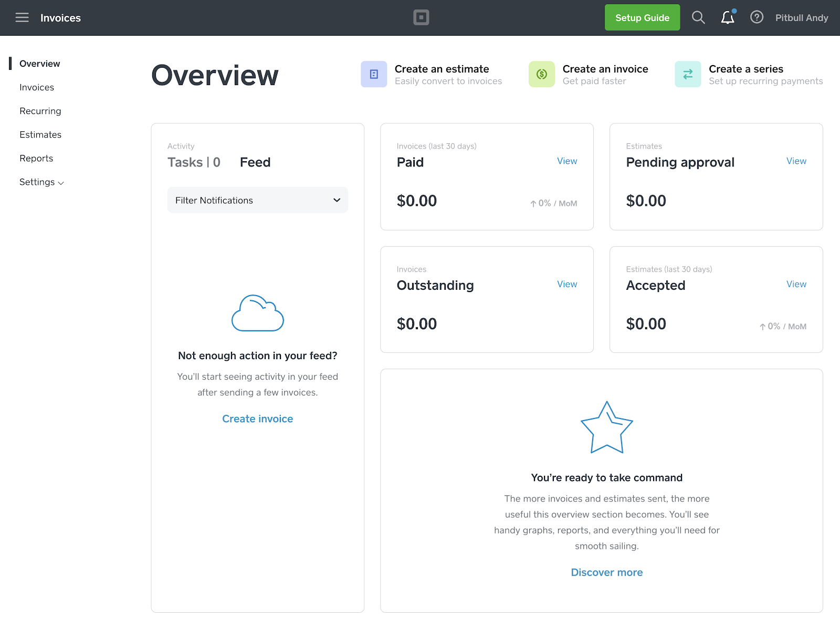Click the green Create an invoice icon
The image size is (840, 617).
pos(541,75)
